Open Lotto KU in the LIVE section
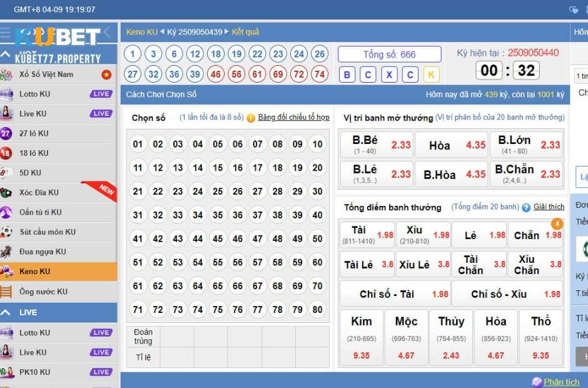The image size is (588, 388). (x=59, y=332)
